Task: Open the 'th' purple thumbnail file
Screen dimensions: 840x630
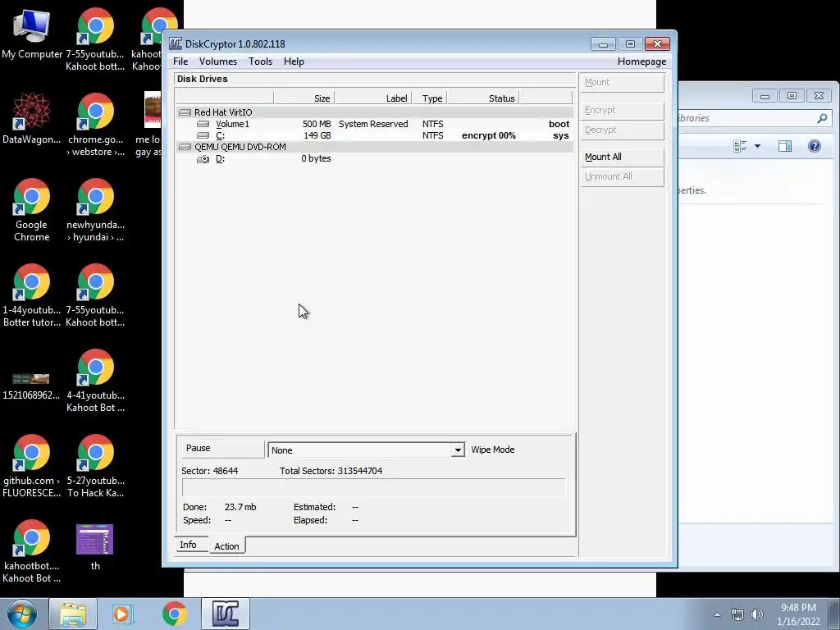Action: (95, 546)
